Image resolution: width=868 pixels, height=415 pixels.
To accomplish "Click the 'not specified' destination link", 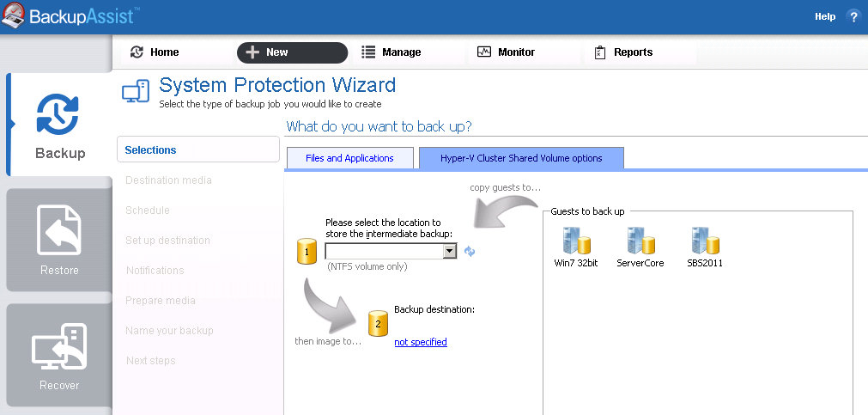I will tap(421, 342).
